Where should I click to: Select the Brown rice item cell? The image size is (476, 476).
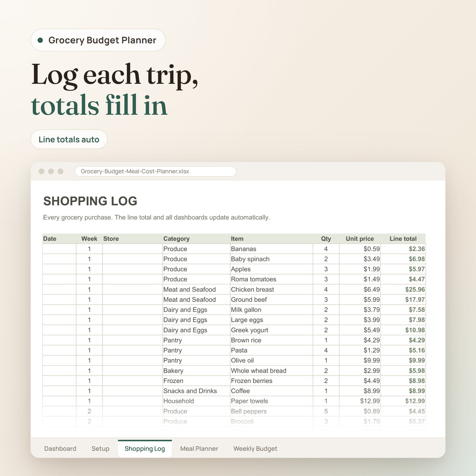(271, 340)
